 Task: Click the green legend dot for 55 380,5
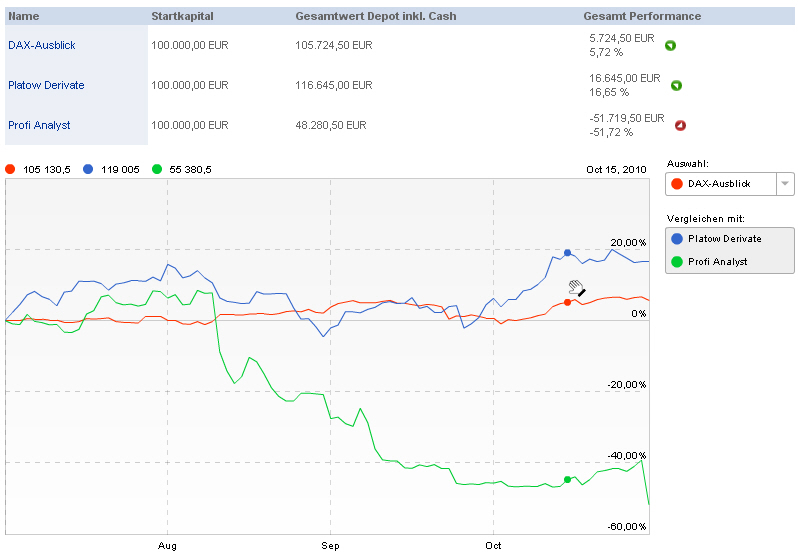pyautogui.click(x=157, y=169)
